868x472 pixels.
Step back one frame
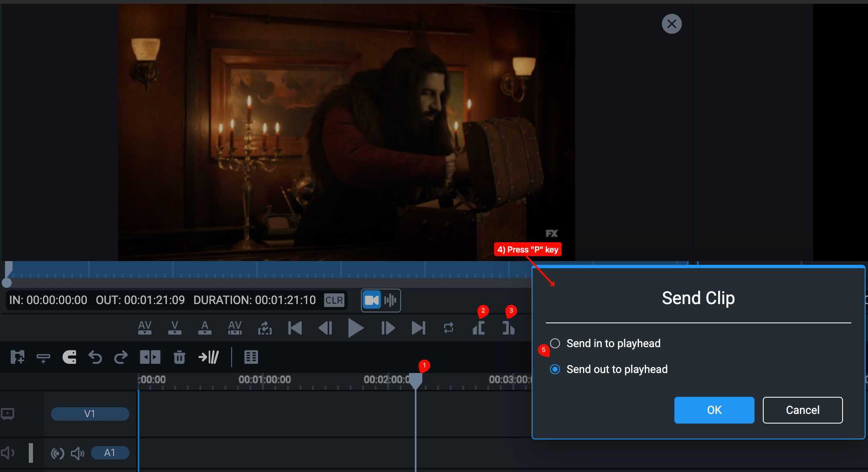(x=325, y=328)
